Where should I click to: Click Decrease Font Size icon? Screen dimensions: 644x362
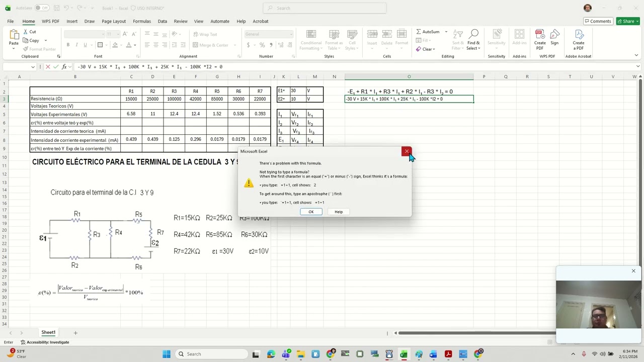tap(134, 34)
